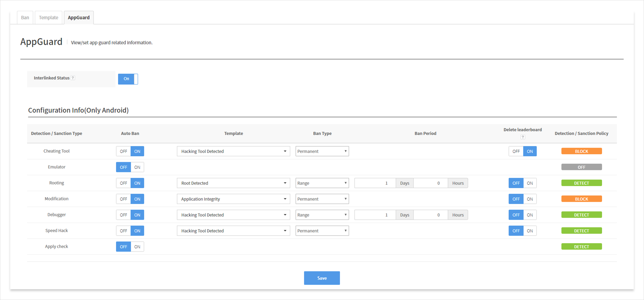Turn Debugger Auto Ban OFF
The width and height of the screenshot is (644, 300).
tap(124, 215)
